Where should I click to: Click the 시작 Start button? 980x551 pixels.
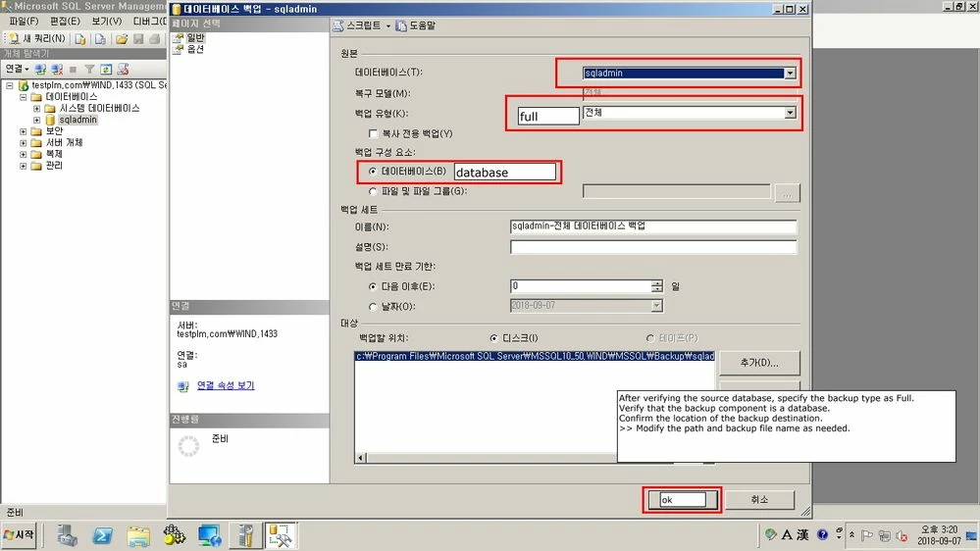(20, 535)
